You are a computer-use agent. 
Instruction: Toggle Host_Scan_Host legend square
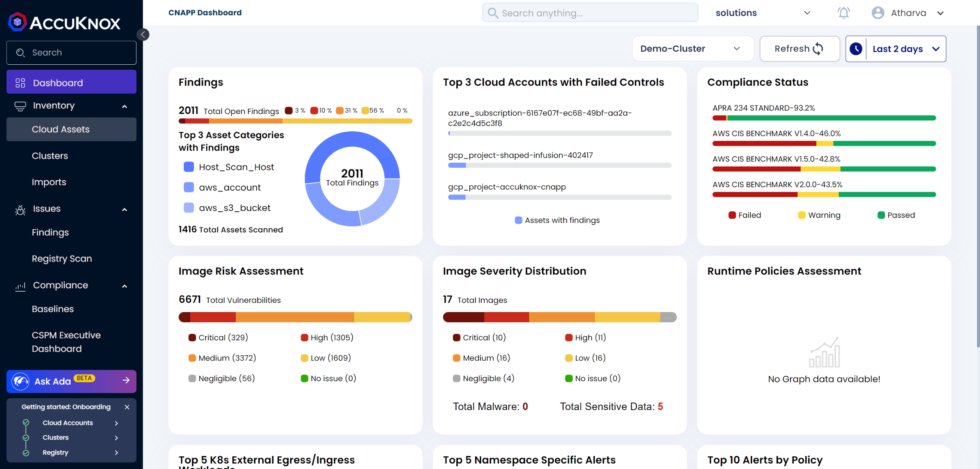coord(189,167)
